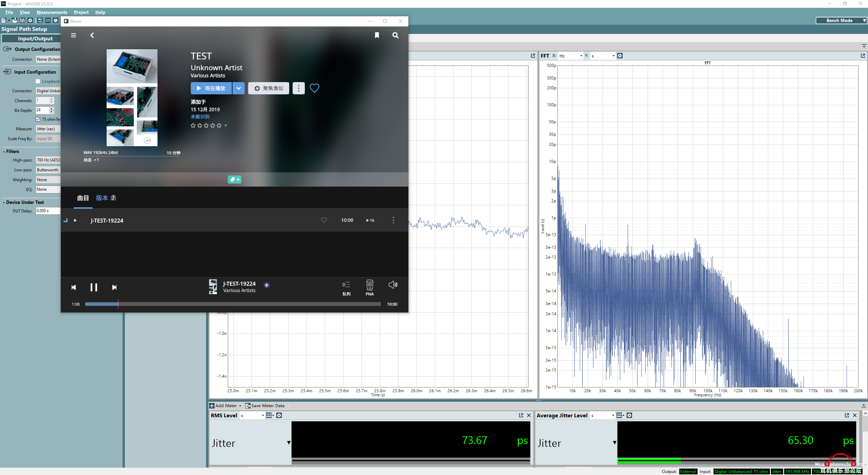Open Average Jitter Level meter settings gear
This screenshot has height=475, width=868.
point(629,415)
